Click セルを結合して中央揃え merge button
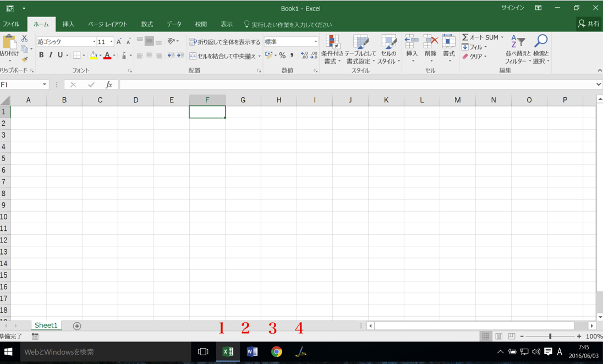 (223, 56)
